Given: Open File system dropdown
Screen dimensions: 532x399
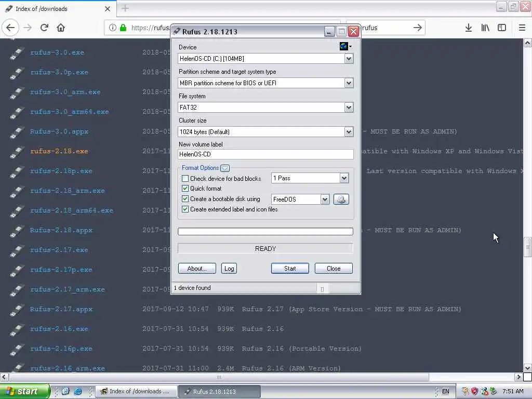Looking at the screenshot, I should coord(349,108).
